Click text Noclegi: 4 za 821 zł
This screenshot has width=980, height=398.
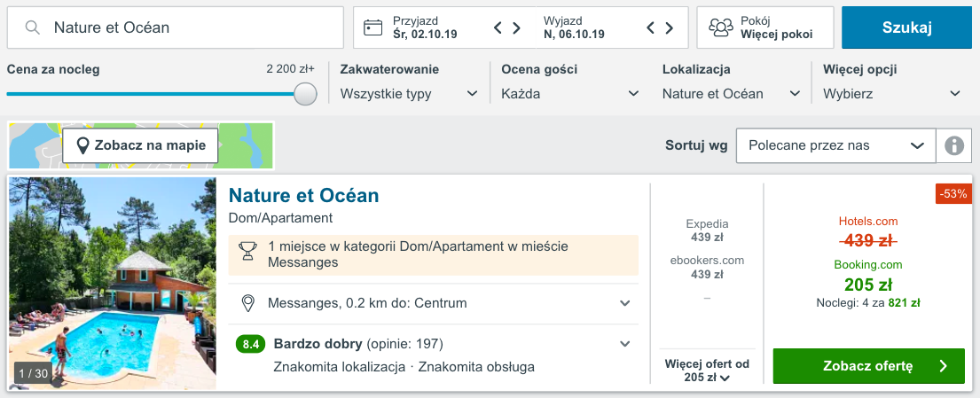868,303
